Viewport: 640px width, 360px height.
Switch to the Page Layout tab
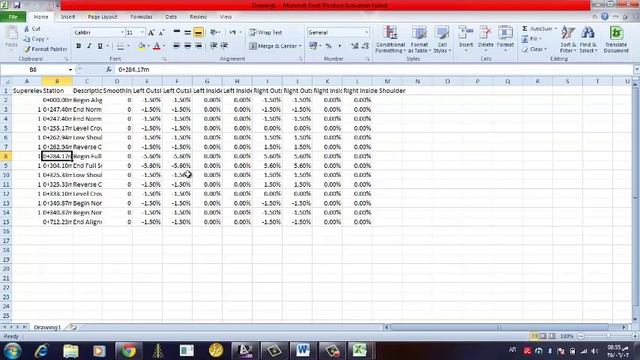[102, 17]
